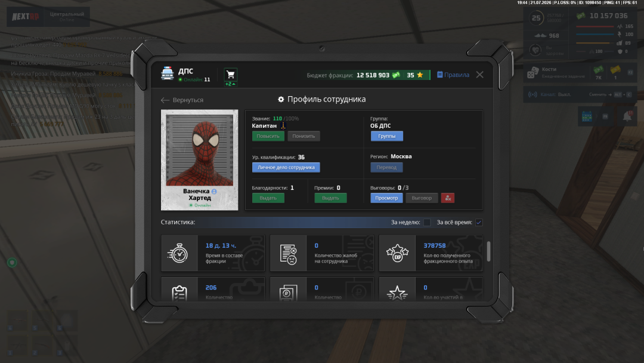Viewport: 644px width, 363px height.
Task: Click the Повысить promote button
Action: 268,136
